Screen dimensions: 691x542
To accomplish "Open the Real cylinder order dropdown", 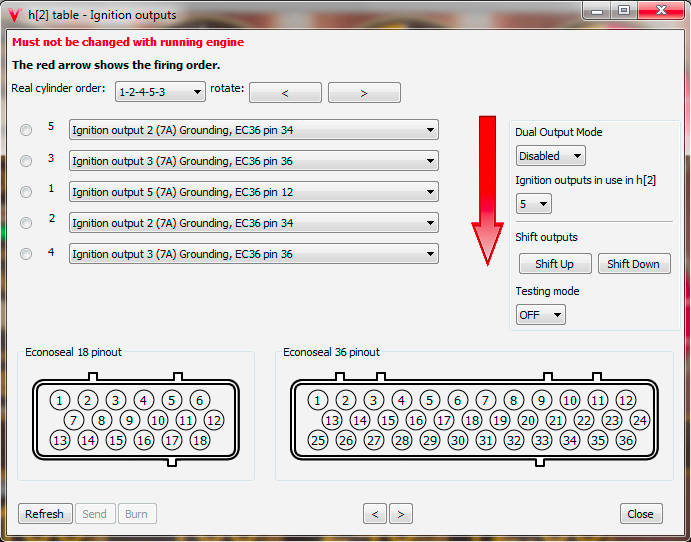I will pyautogui.click(x=160, y=92).
